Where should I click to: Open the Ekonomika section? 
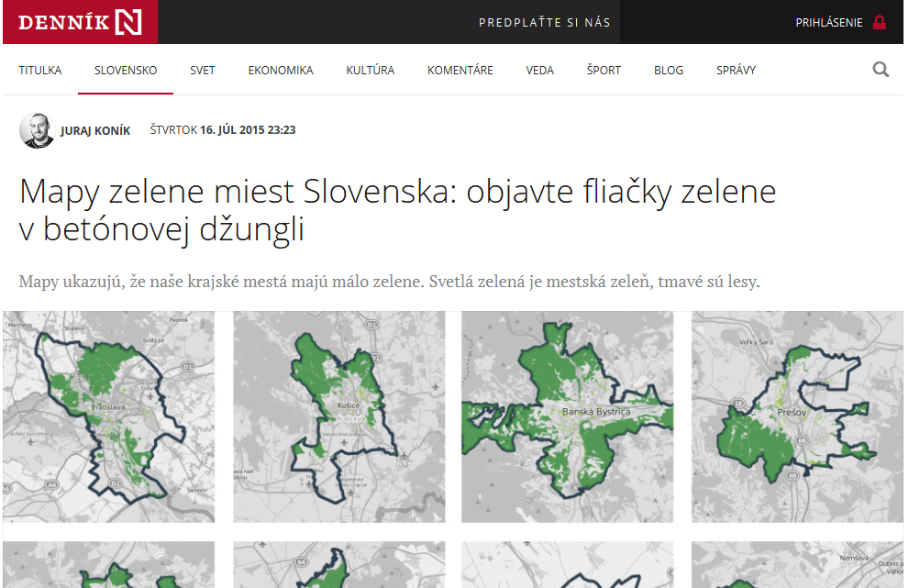[x=281, y=70]
